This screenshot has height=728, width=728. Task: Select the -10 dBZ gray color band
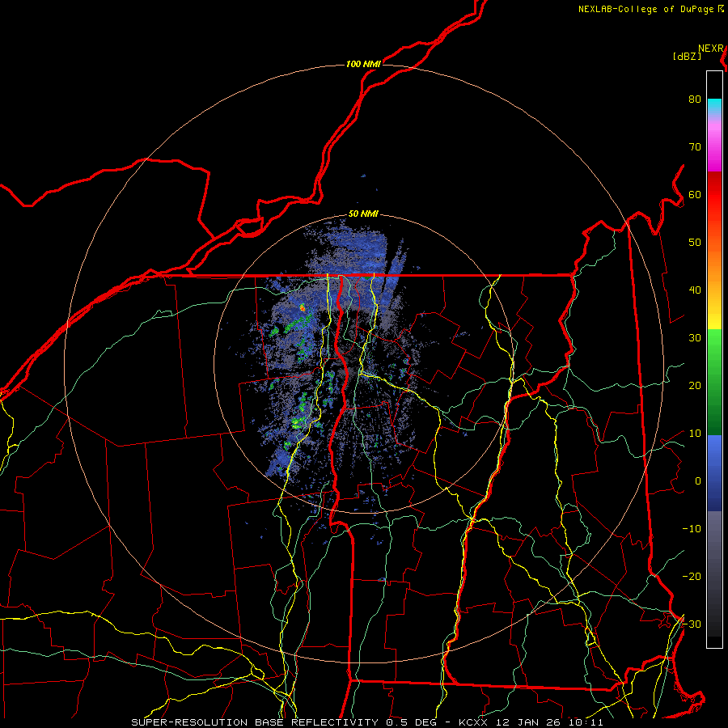coord(714,528)
